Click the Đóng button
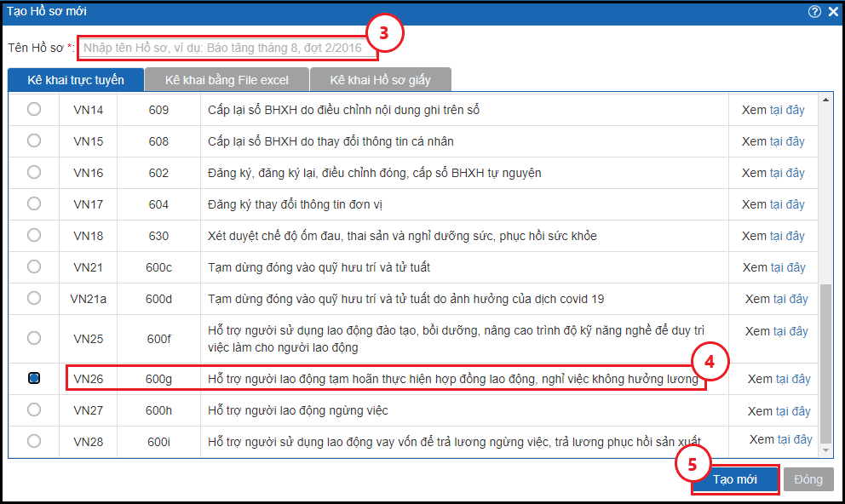Screen dimensions: 845x504 (808, 479)
